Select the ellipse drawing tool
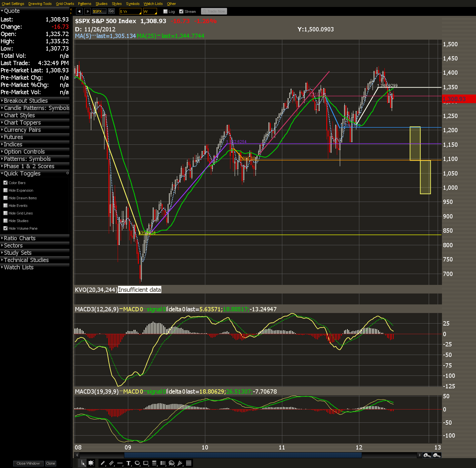476x468 pixels. pos(138,463)
